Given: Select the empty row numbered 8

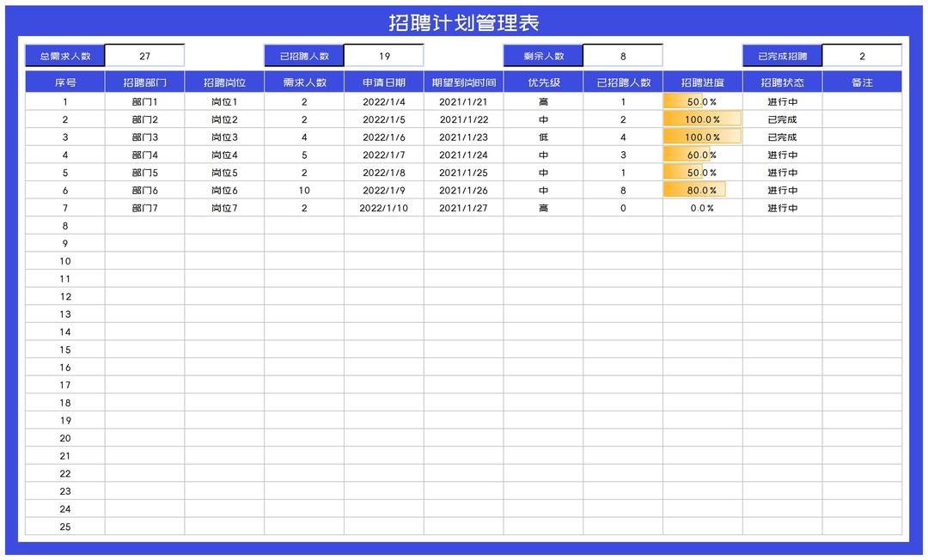Looking at the screenshot, I should 463,226.
